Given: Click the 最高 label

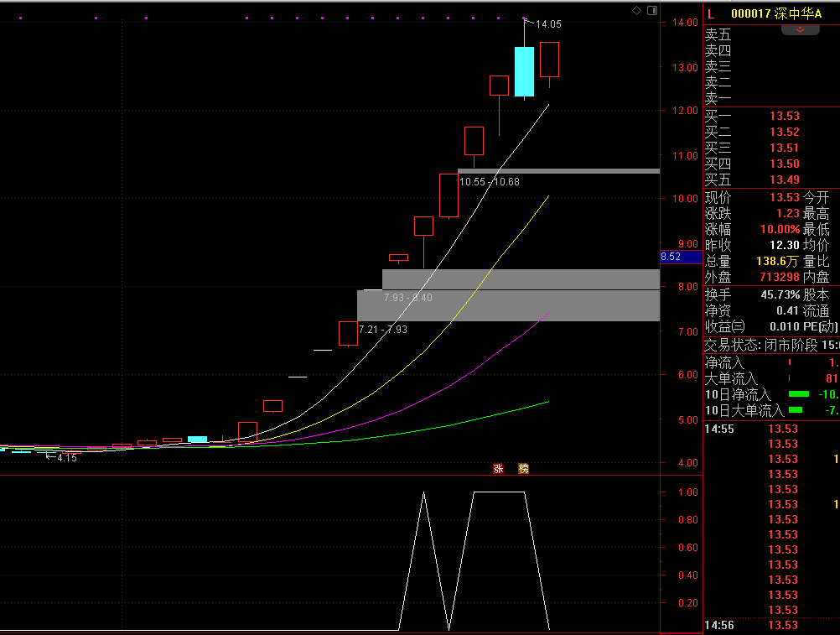Looking at the screenshot, I should tap(816, 214).
